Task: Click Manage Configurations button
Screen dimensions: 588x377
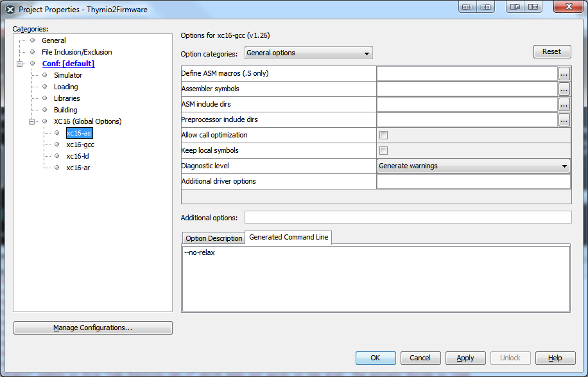Action: [93, 328]
